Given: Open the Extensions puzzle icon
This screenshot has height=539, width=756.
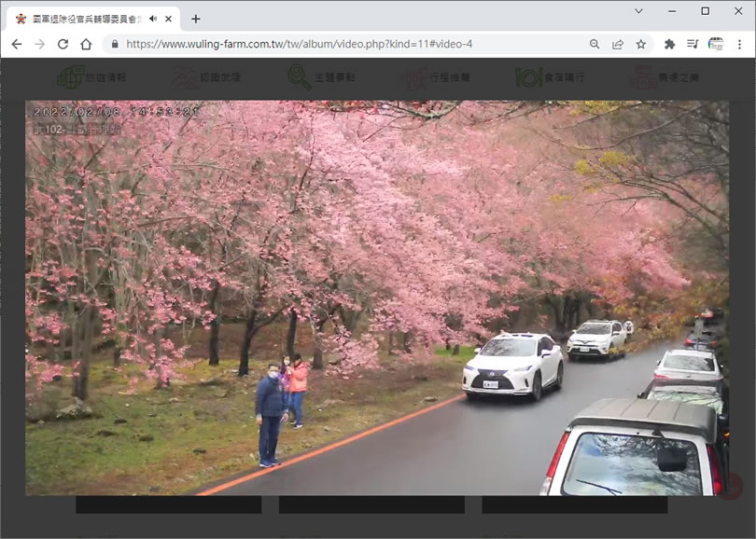Looking at the screenshot, I should click(x=669, y=44).
